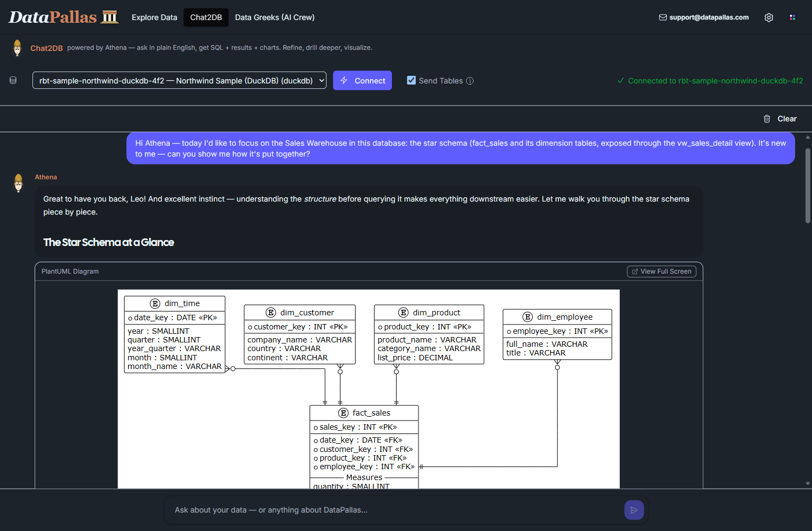Click "list_price : DECIMAL" in dim_product
Screen dimensions: 812x531
pos(415,358)
